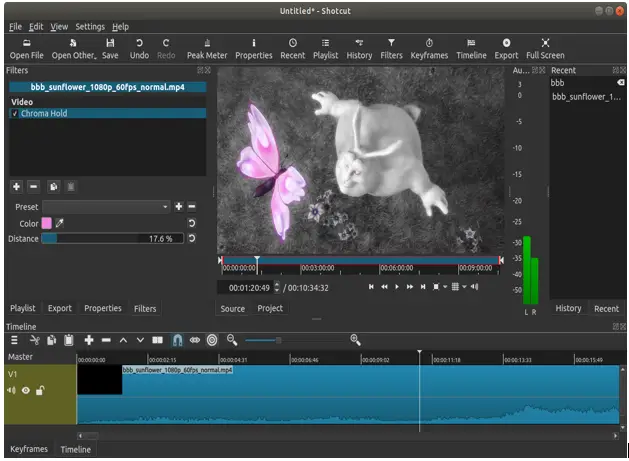
Task: Click the Open Other toolbar icon
Action: coord(74,49)
